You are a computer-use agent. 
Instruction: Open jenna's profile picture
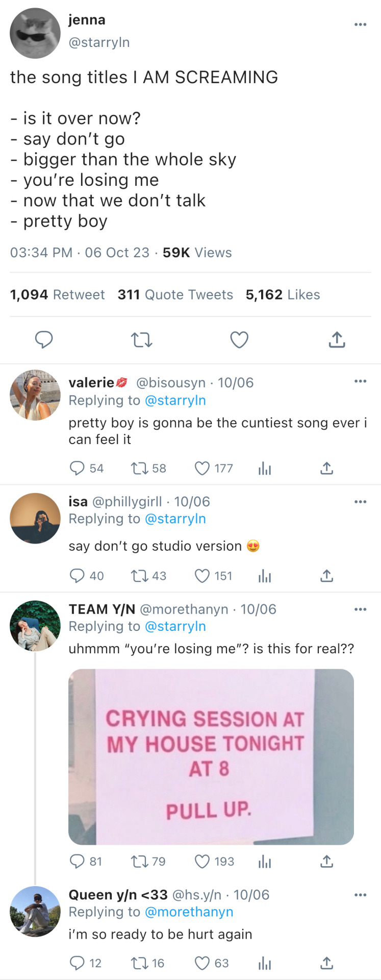(x=35, y=33)
